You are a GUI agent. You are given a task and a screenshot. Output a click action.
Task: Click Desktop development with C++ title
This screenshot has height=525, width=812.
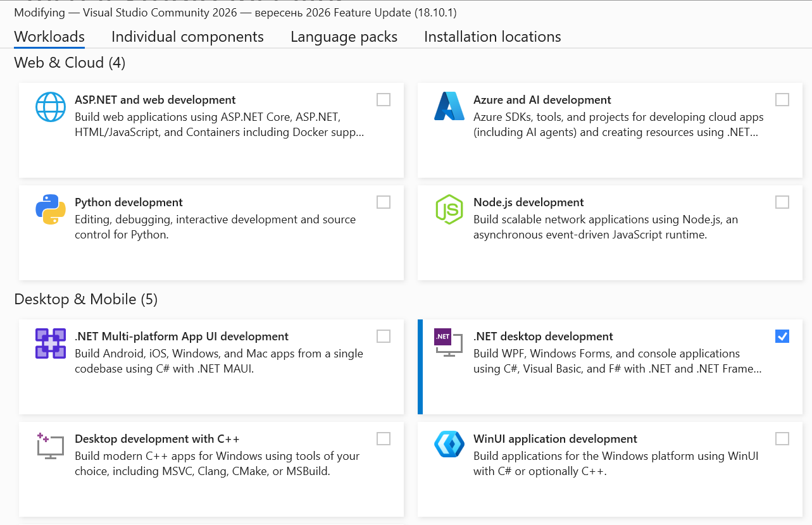157,439
